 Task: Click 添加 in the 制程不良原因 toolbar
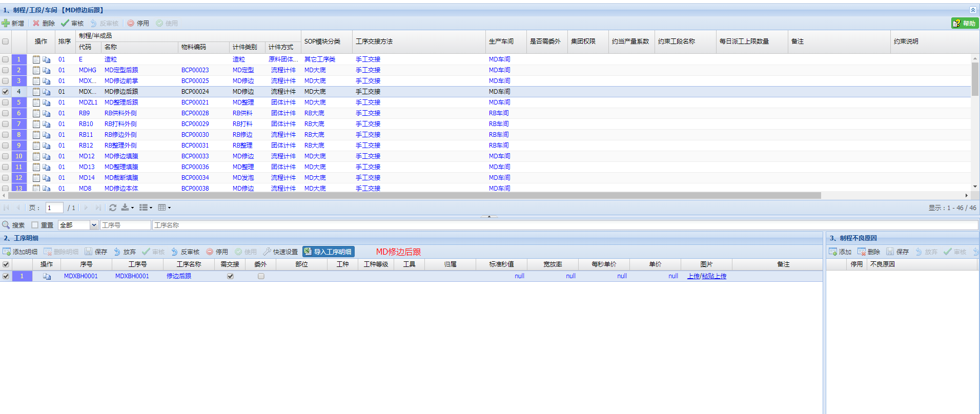[840, 252]
